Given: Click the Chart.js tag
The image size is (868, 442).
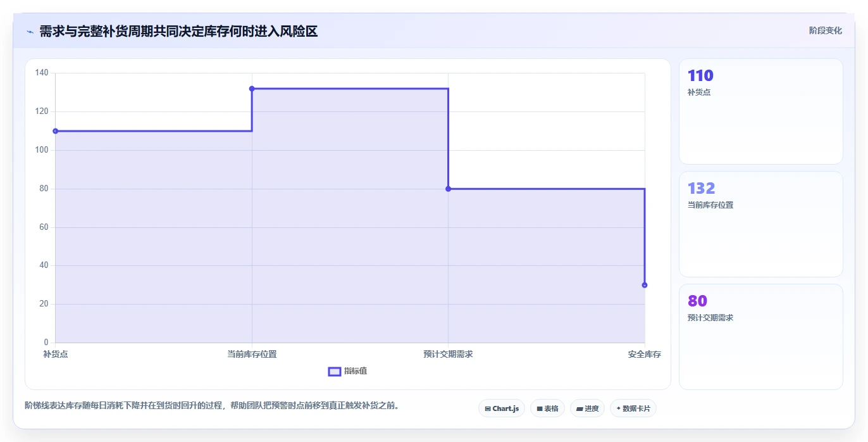Looking at the screenshot, I should (x=502, y=408).
